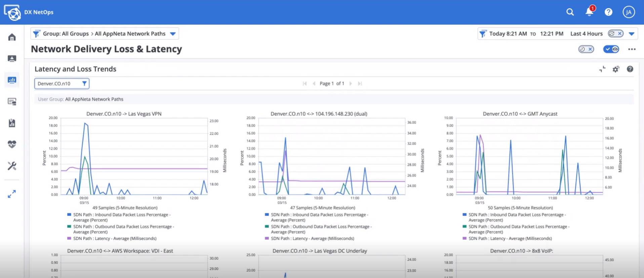Open the administration tools wrench icon
Image resolution: width=644 pixels, height=278 pixels.
pyautogui.click(x=12, y=166)
